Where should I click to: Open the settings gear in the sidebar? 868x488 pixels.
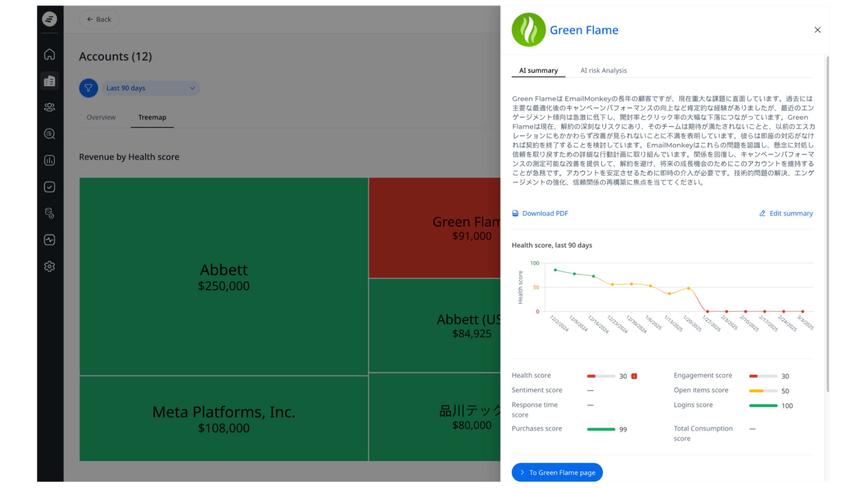(49, 266)
